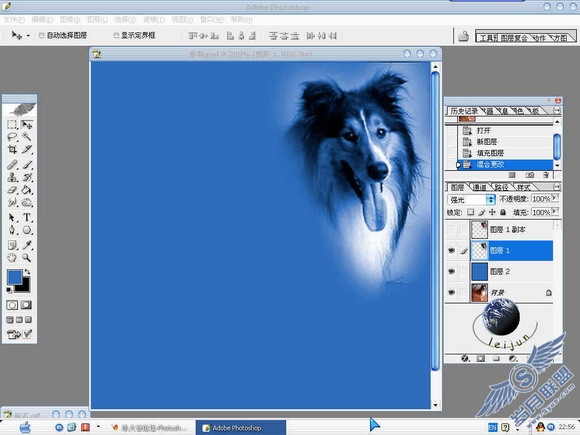Switch to Standard edit mode button
Screen dimensions: 580x435
coord(12,305)
